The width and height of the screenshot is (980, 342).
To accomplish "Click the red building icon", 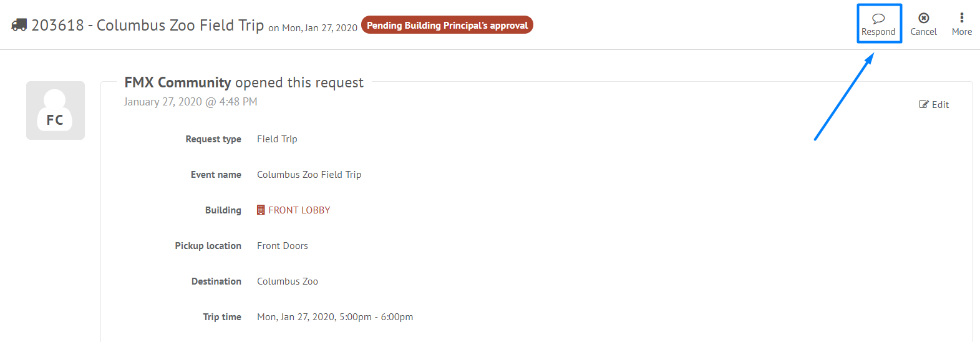I will [261, 210].
